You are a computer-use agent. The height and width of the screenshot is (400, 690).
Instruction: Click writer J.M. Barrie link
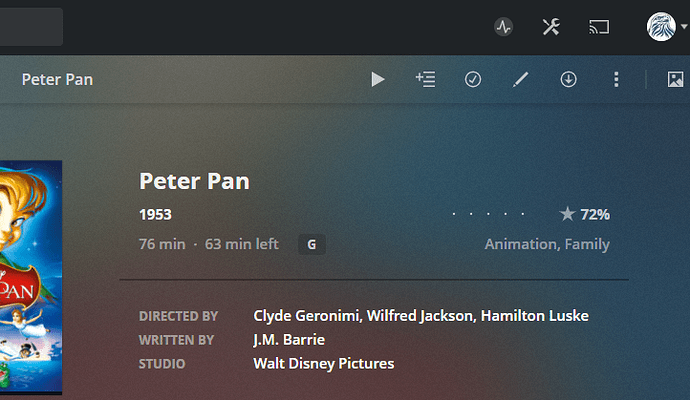tap(289, 340)
